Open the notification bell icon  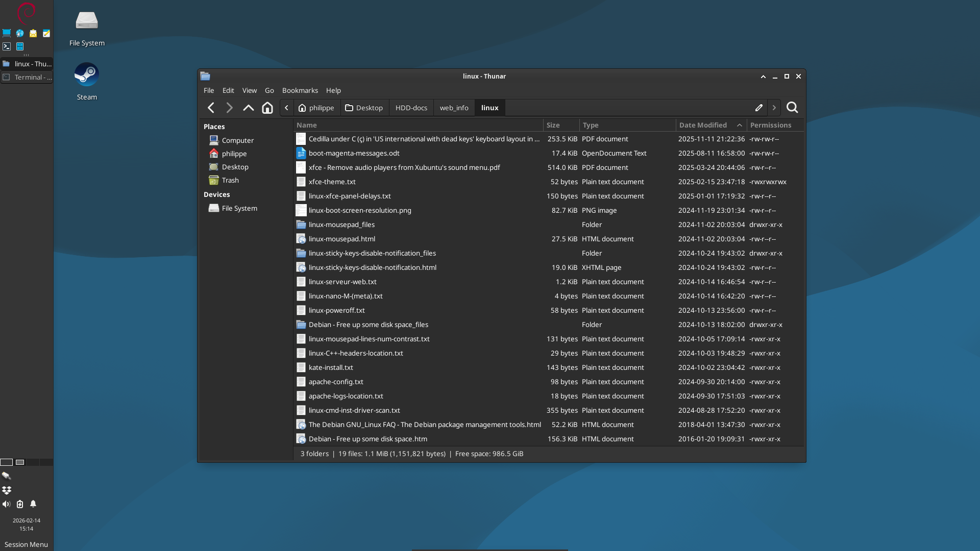pos(33,504)
